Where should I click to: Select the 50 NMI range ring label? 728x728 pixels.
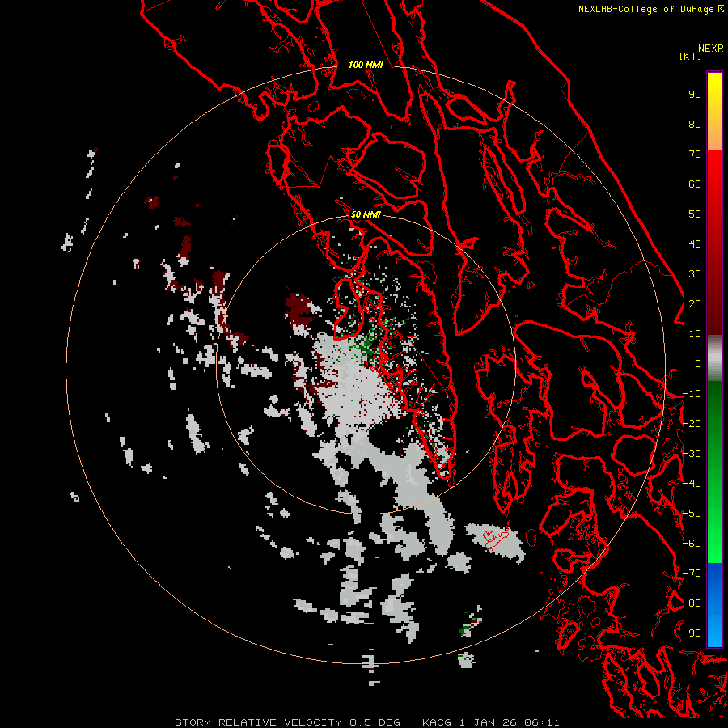click(366, 214)
